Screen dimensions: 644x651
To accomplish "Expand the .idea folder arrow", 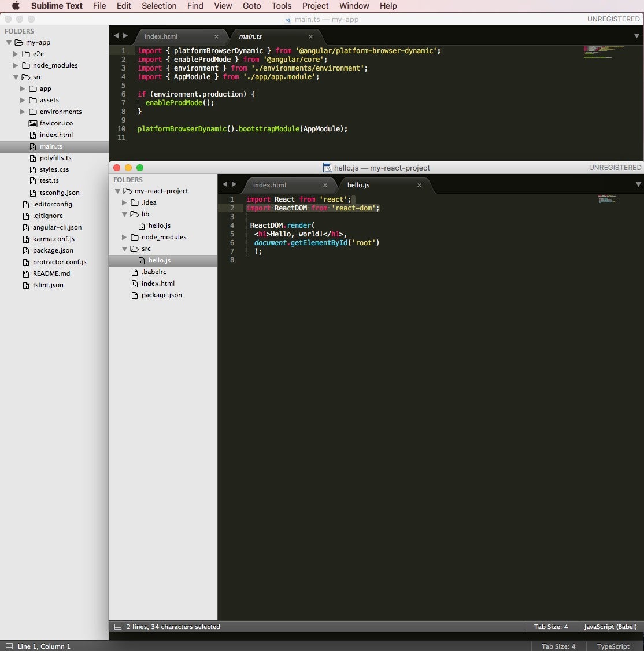I will [x=124, y=202].
